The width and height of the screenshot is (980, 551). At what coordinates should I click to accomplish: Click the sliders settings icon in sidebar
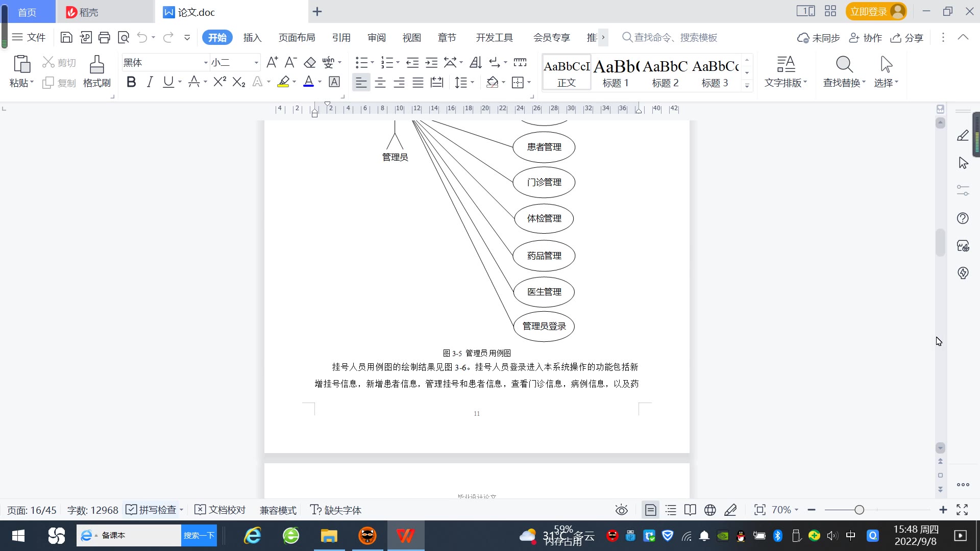(x=963, y=190)
